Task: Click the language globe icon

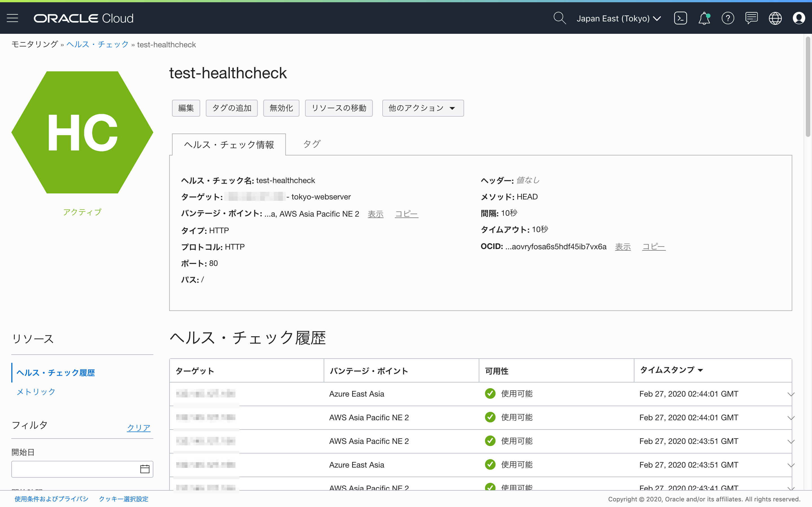Action: pos(775,18)
